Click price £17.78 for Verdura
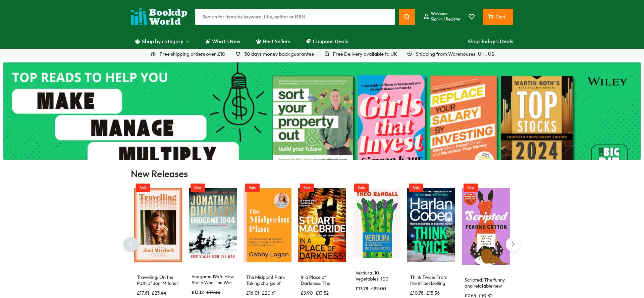This screenshot has width=644, height=298. coord(362,289)
